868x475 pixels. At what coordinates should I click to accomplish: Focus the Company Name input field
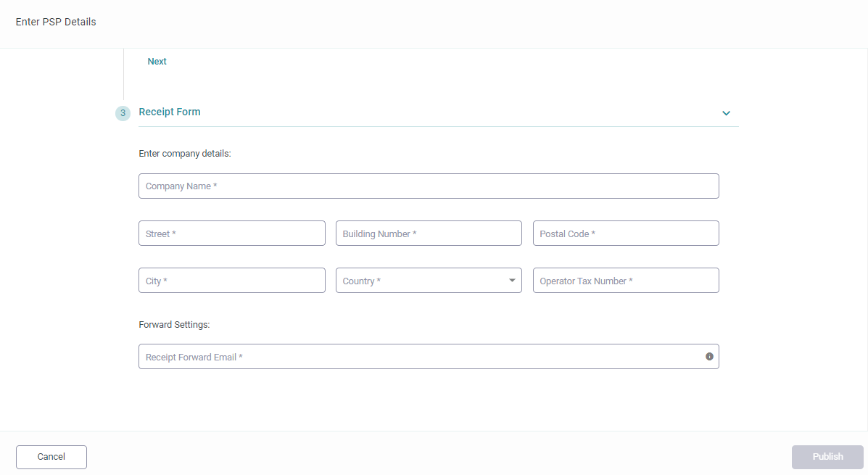click(429, 186)
